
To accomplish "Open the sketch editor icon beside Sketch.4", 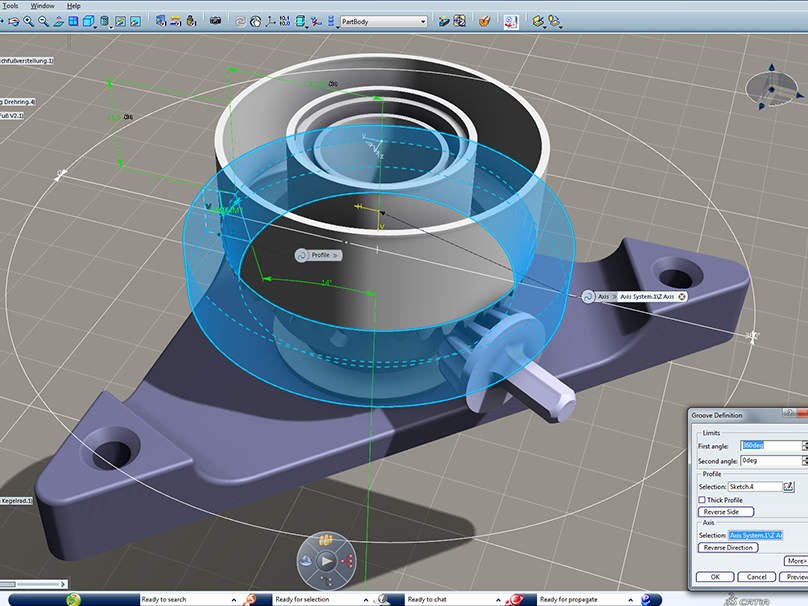I will point(788,486).
